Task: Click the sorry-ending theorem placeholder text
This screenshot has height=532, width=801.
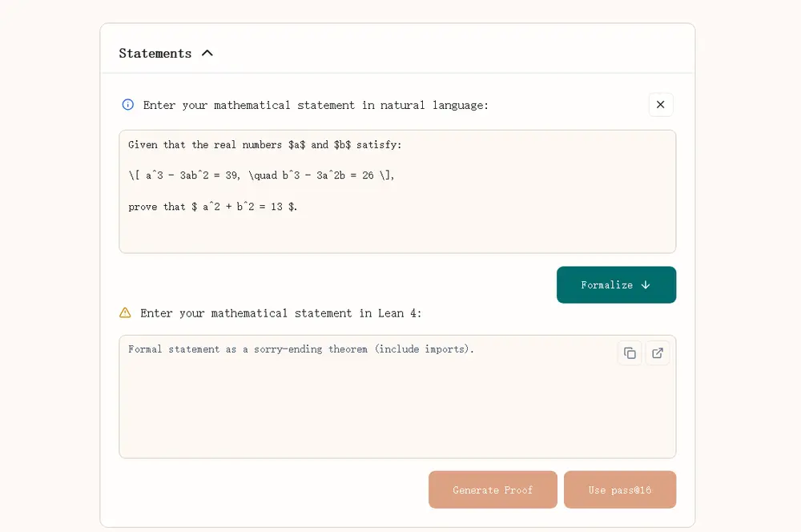Action: [x=301, y=349]
